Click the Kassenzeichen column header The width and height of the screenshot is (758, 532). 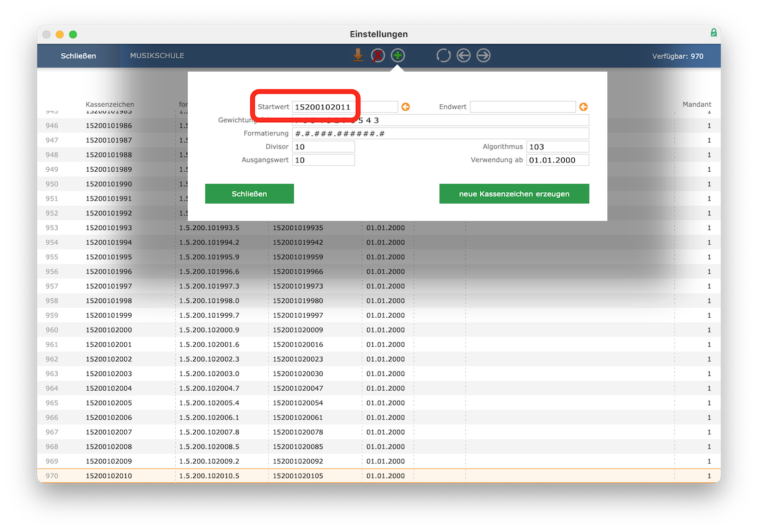tap(110, 104)
